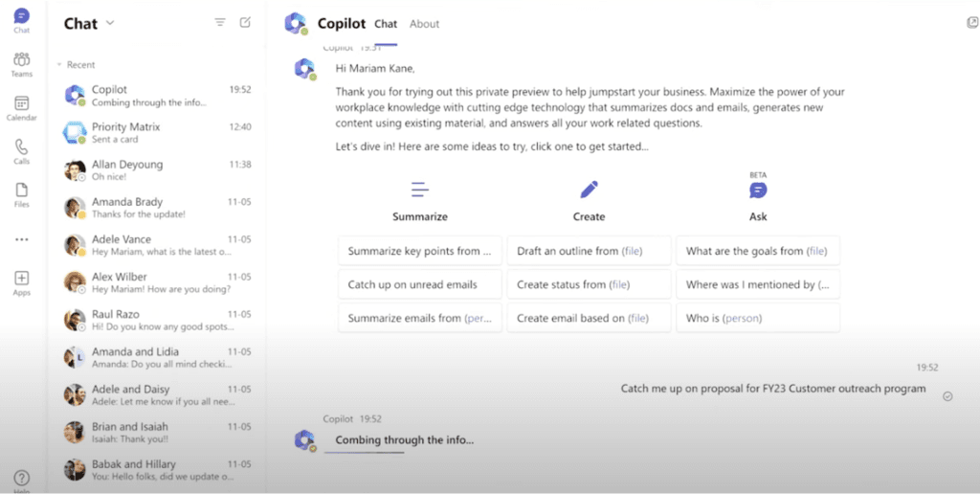The height and width of the screenshot is (494, 980).
Task: Select 'Summarize key points from' suggestion
Action: click(420, 251)
